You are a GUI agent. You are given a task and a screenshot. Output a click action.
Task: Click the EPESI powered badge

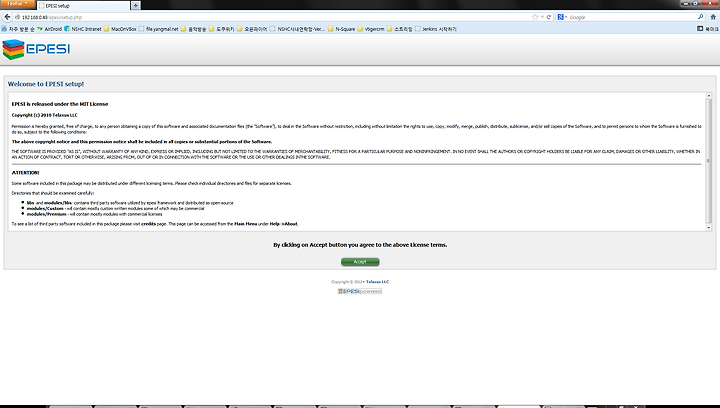click(x=360, y=291)
